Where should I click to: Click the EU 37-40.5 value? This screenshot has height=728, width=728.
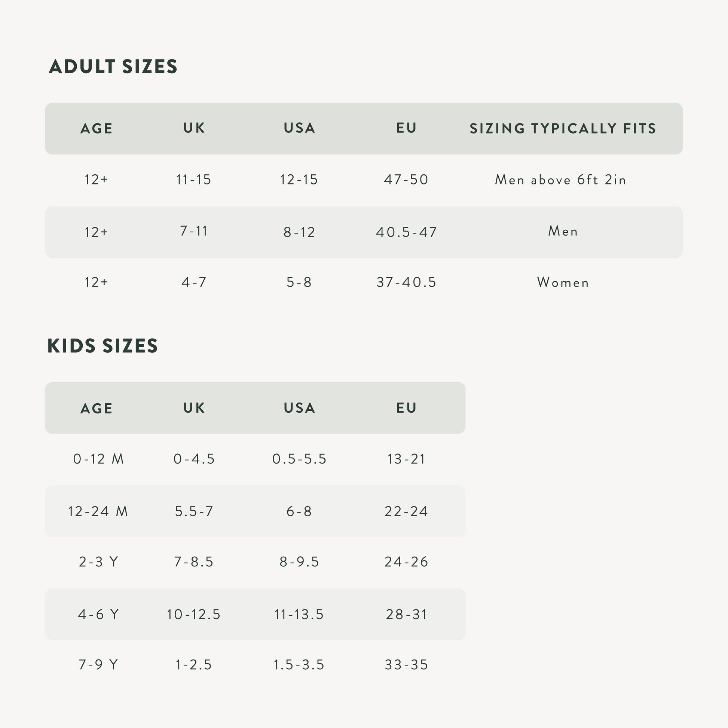tap(406, 282)
